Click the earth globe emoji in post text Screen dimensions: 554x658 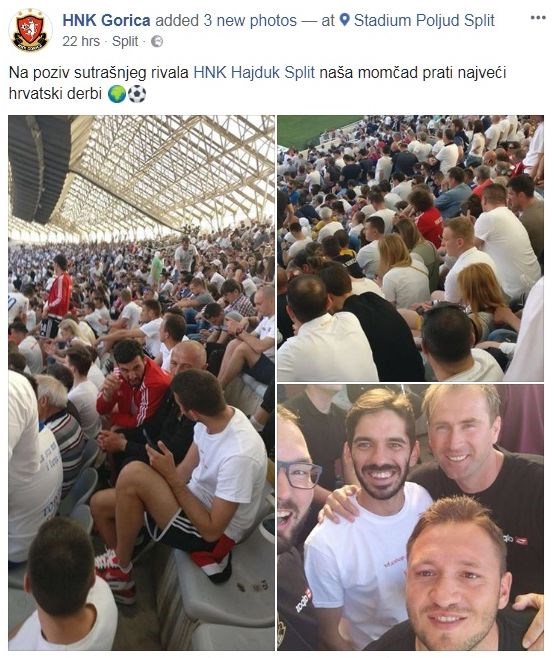pyautogui.click(x=117, y=94)
